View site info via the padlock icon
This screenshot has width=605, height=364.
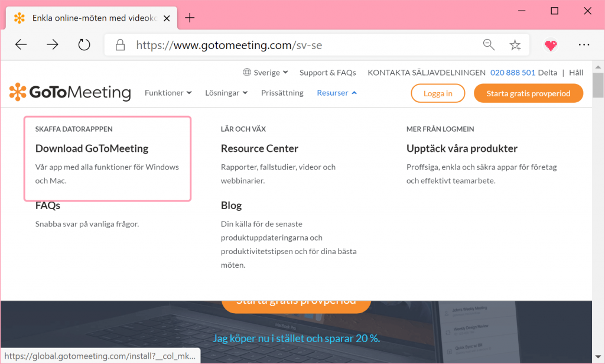tap(120, 45)
